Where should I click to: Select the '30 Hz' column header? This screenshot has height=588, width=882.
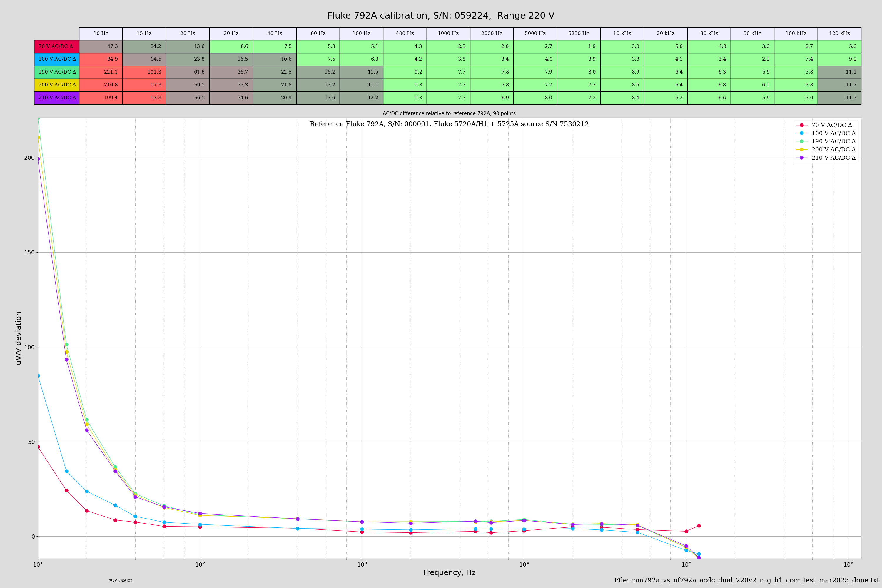click(x=231, y=34)
